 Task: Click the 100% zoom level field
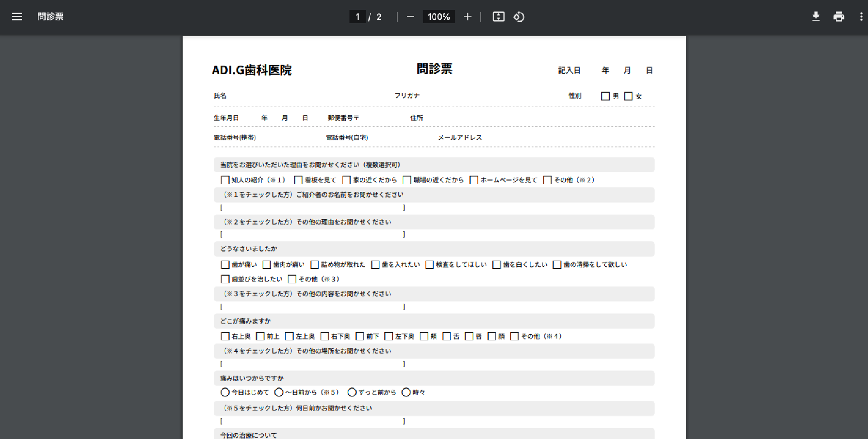coord(439,17)
